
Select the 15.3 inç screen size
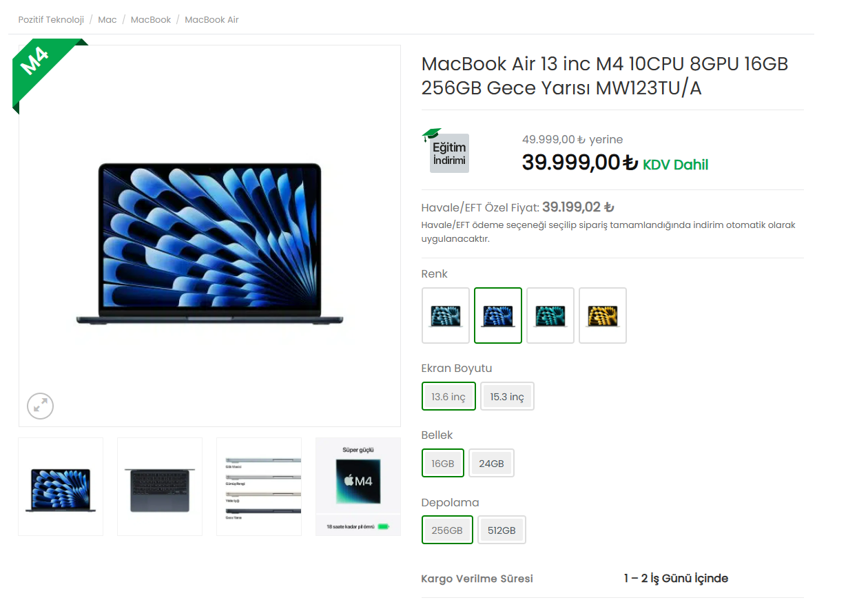[507, 397]
